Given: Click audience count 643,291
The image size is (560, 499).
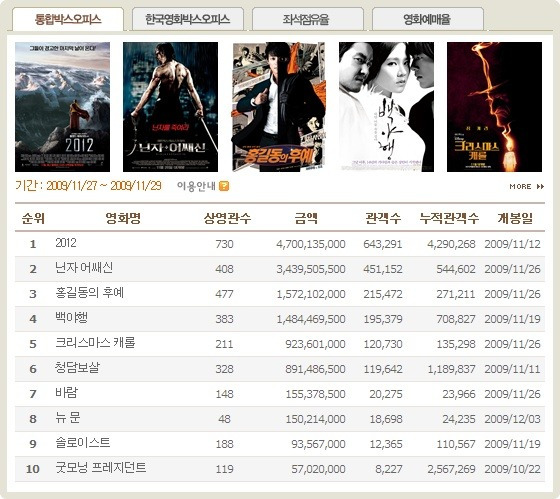Looking at the screenshot, I should pyautogui.click(x=383, y=244).
